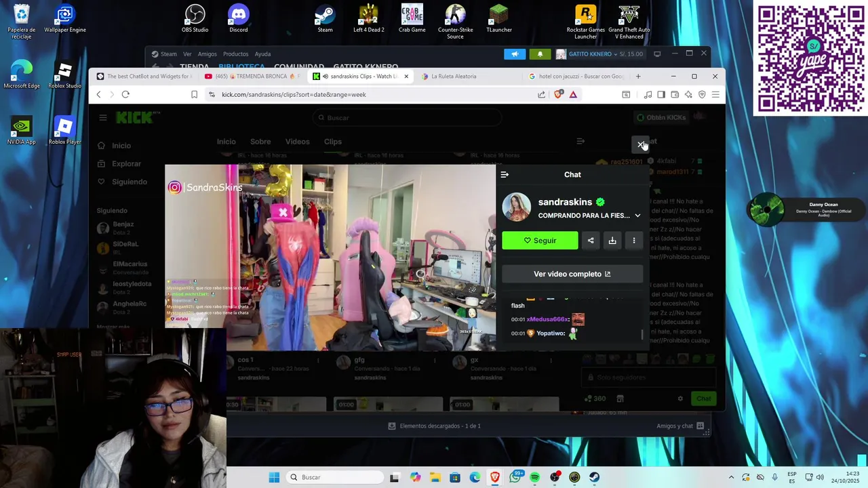Click Elementos descargados in Steam

pos(434,426)
